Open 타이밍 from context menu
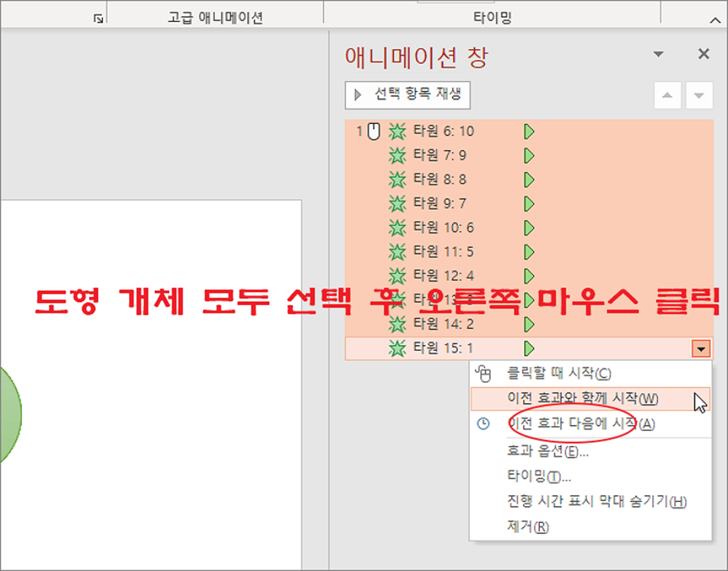The height and width of the screenshot is (571, 728). click(x=591, y=477)
